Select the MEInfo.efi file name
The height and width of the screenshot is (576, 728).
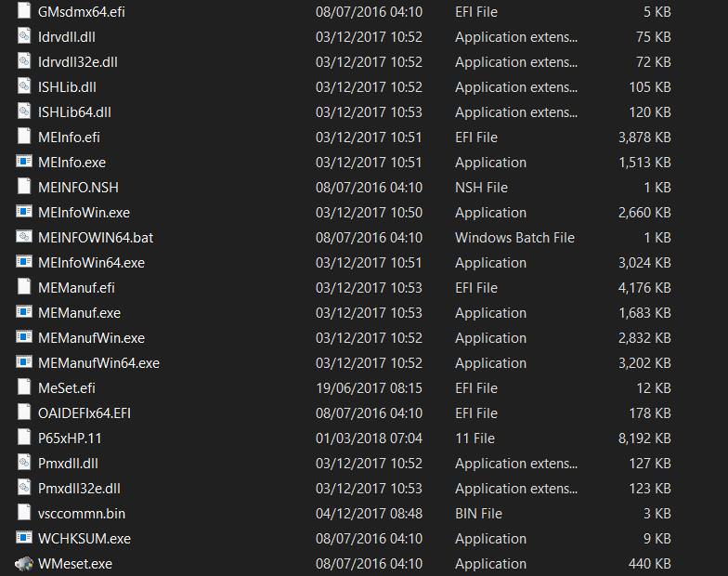click(69, 137)
